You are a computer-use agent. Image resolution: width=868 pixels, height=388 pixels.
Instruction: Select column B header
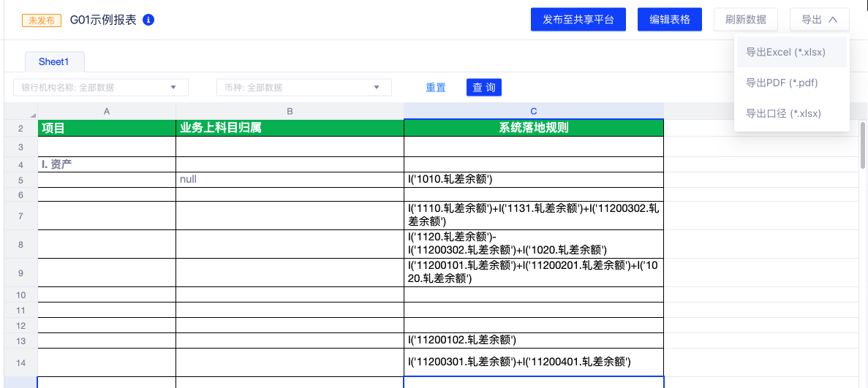[290, 111]
